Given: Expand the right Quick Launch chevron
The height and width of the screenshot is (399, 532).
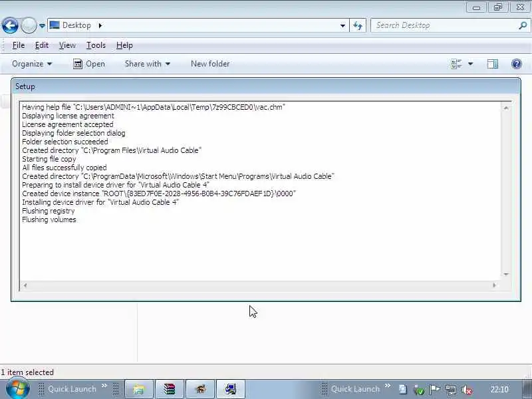Looking at the screenshot, I should pos(388,386).
